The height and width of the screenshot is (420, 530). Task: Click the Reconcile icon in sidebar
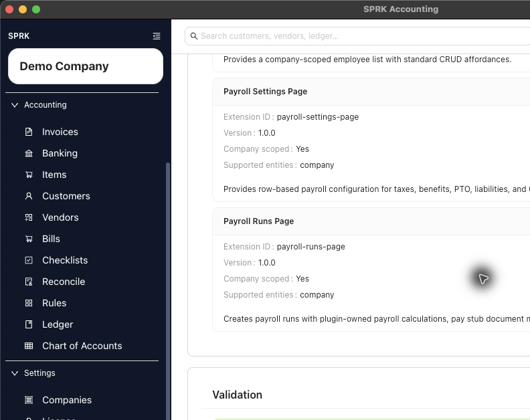tap(29, 282)
